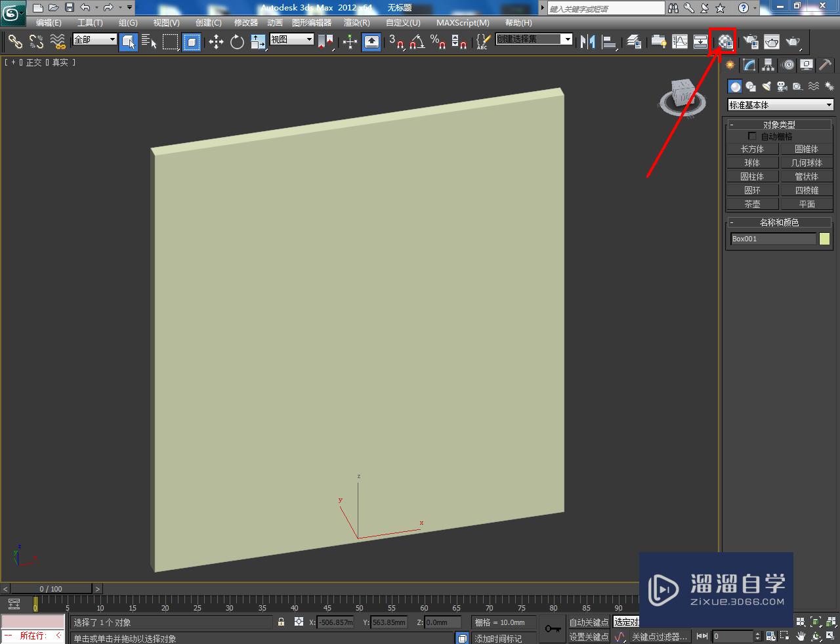This screenshot has width=840, height=644.
Task: Click the 茶壶 create button
Action: tap(753, 204)
